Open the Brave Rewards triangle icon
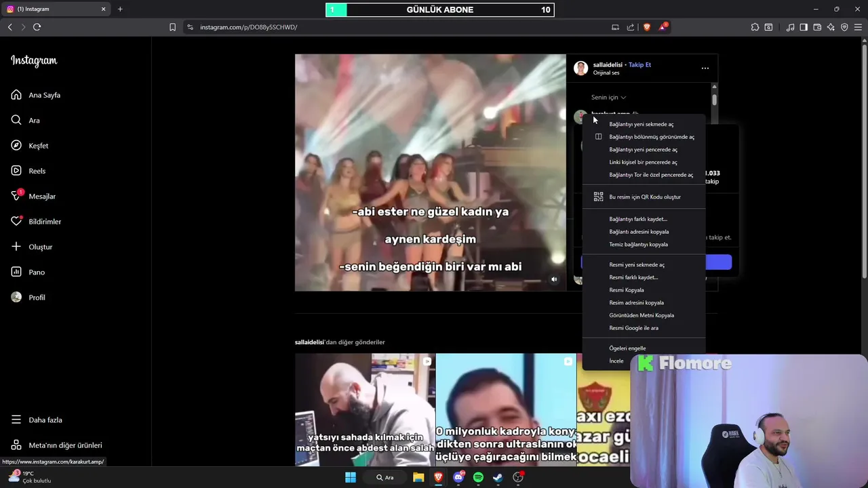This screenshot has height=488, width=868. [x=663, y=27]
